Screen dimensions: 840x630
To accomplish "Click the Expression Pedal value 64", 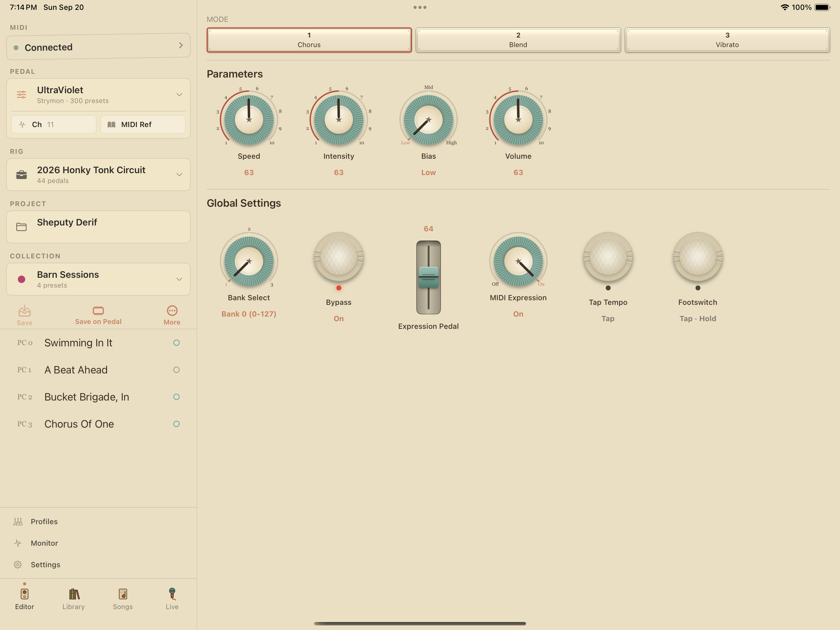I will 428,229.
